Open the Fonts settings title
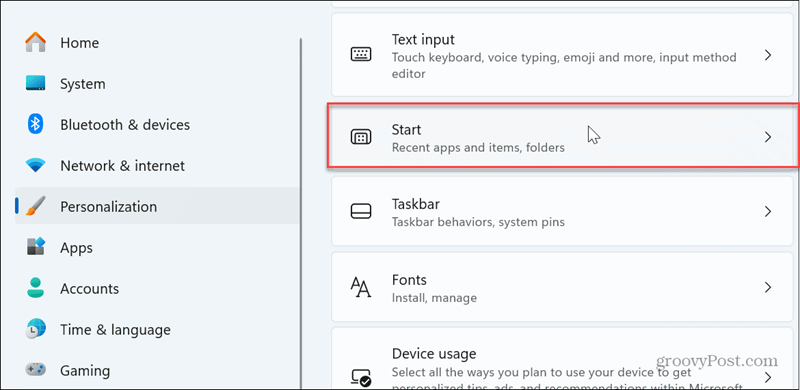This screenshot has width=800, height=390. (x=409, y=280)
